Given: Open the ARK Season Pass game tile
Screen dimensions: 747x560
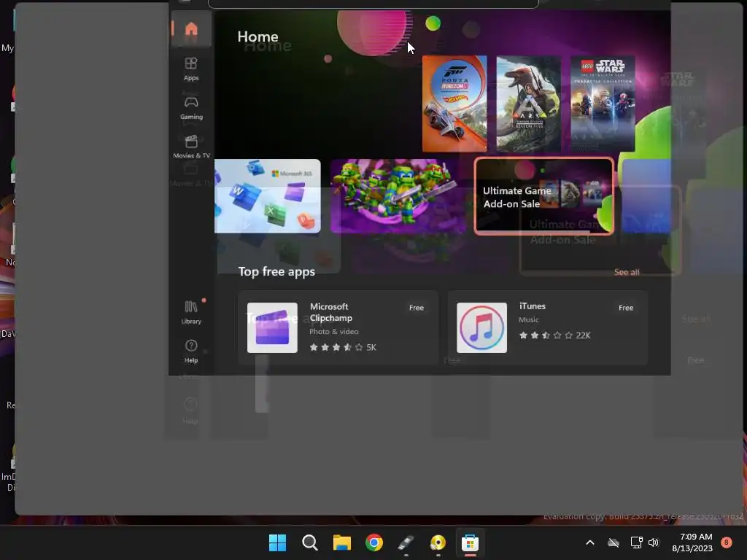Looking at the screenshot, I should 528,104.
